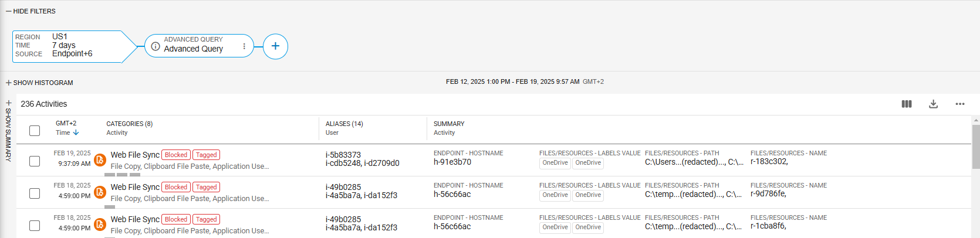Viewport: 980px width, 238px height.
Task: Click the download export icon
Action: 933,104
